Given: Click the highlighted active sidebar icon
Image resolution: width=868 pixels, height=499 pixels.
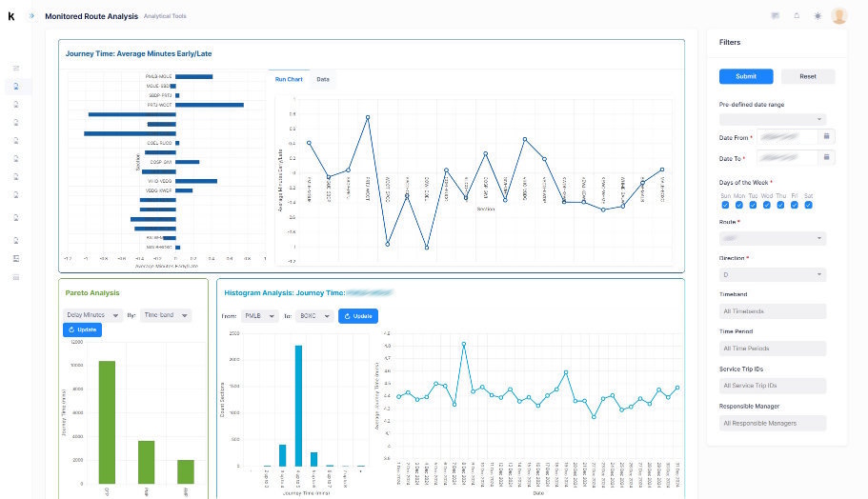Looking at the screenshot, I should click(x=16, y=87).
